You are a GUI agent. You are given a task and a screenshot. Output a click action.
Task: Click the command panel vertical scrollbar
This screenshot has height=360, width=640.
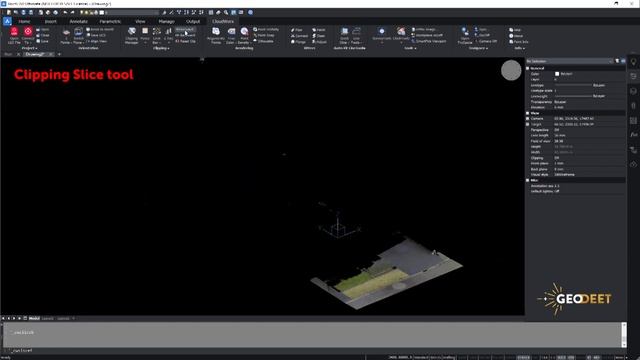624,335
